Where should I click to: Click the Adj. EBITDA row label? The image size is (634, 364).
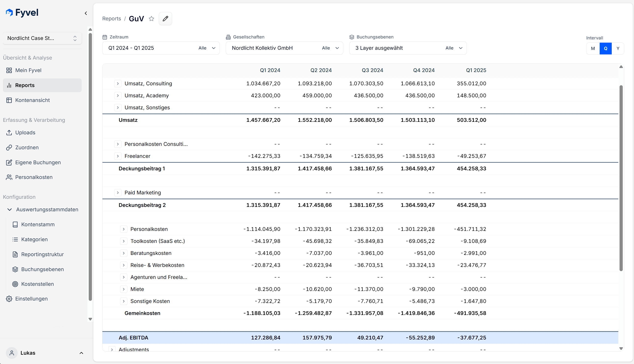pos(134,338)
